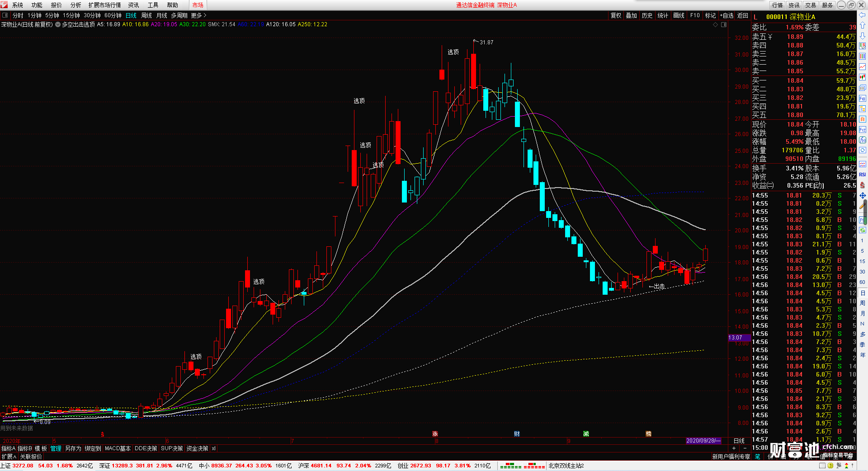Switch chart to 周线 period

coord(146,15)
